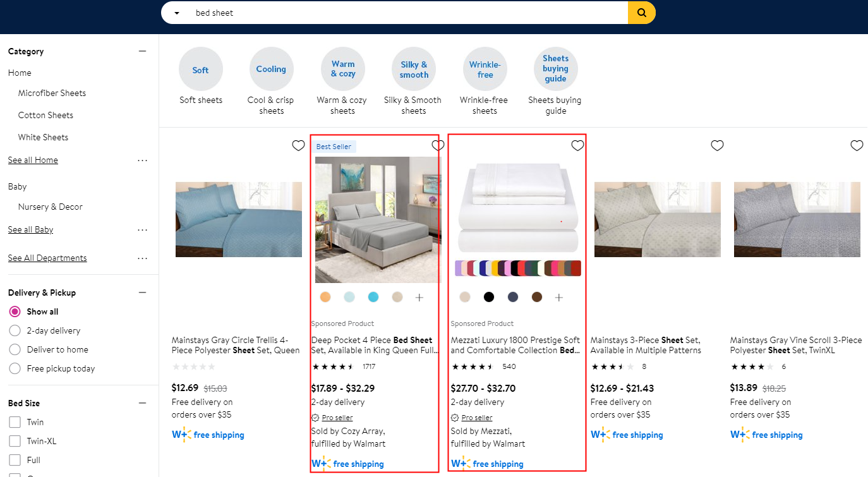Collapse the Delivery & Pickup section

pos(143,291)
